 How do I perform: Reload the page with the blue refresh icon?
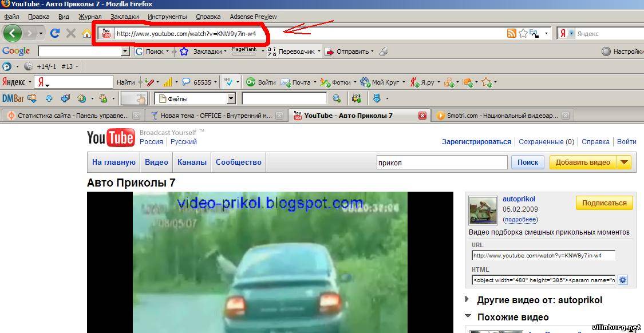pos(55,33)
